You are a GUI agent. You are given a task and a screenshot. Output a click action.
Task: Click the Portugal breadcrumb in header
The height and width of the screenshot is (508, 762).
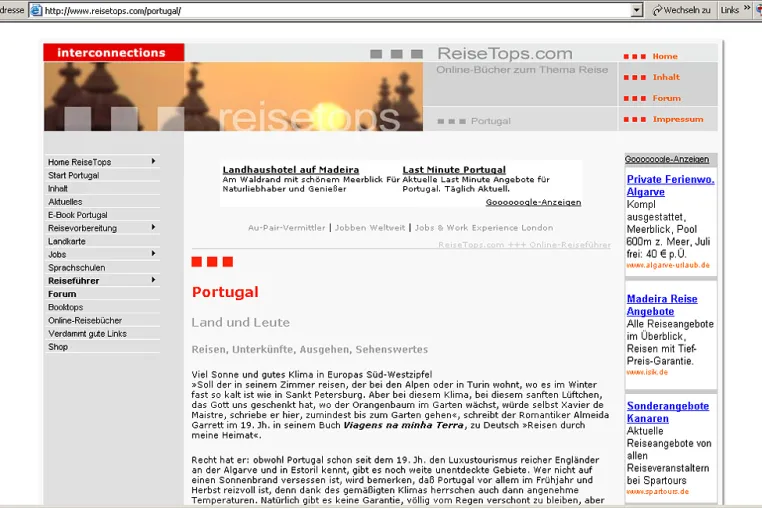point(490,121)
